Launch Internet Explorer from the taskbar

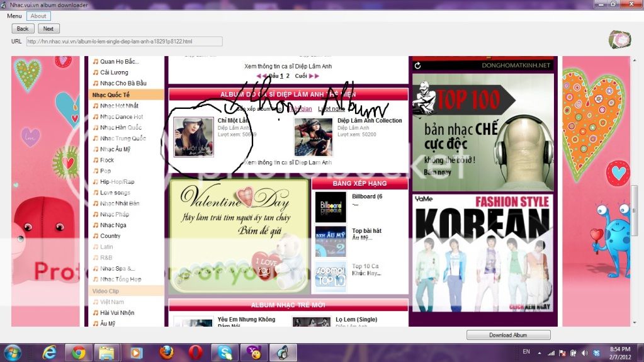pos(49,353)
